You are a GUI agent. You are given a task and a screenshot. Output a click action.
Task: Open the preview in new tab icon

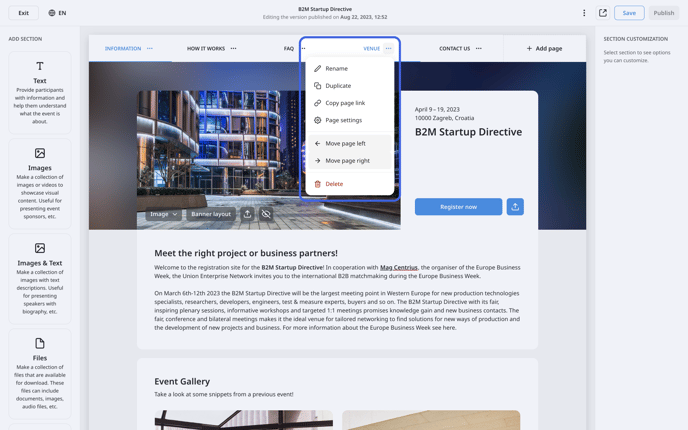tap(603, 13)
